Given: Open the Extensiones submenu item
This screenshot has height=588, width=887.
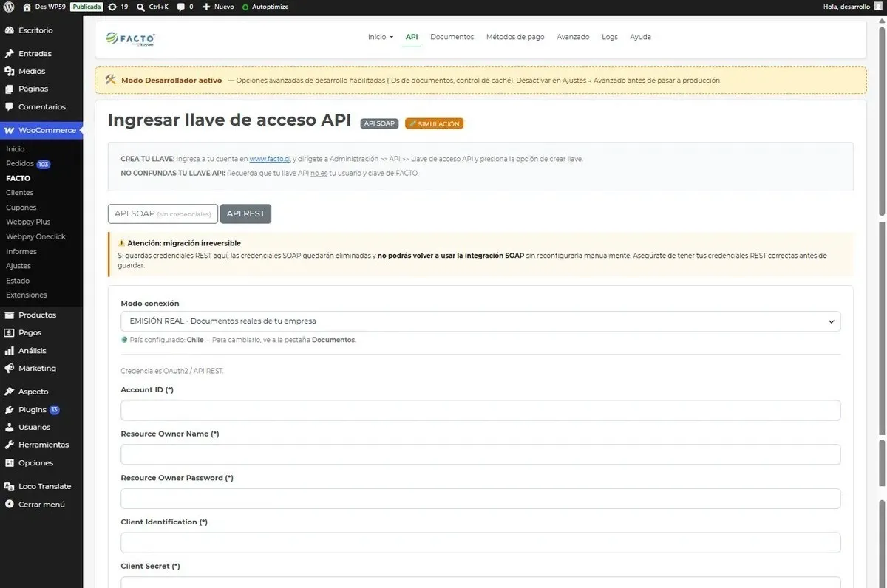Looking at the screenshot, I should click(x=26, y=295).
